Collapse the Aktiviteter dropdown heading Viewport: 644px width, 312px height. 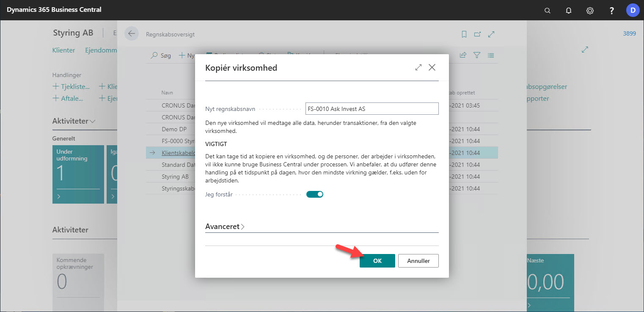(x=74, y=121)
